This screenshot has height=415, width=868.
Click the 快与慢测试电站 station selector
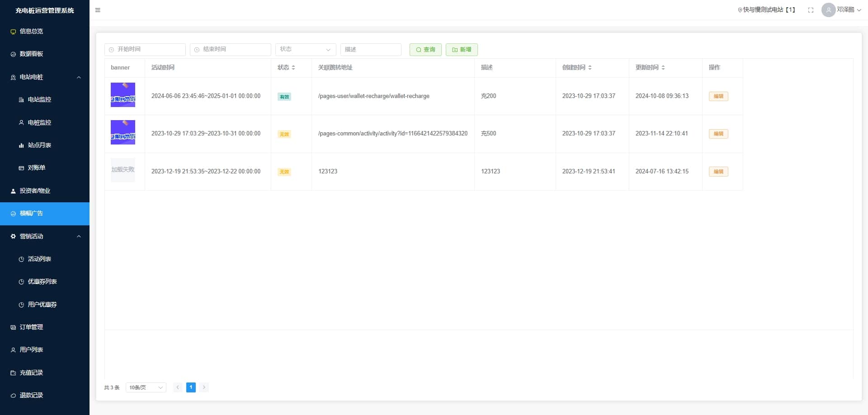coord(767,10)
